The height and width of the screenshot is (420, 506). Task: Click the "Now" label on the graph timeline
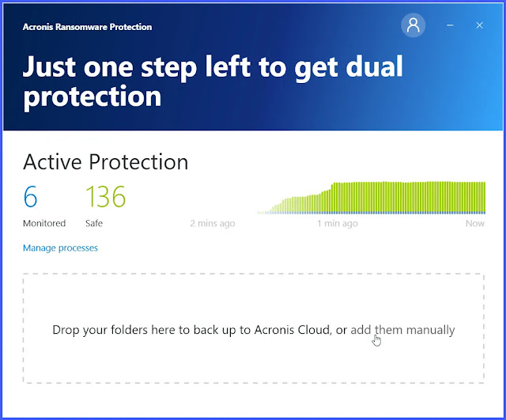[x=475, y=223]
